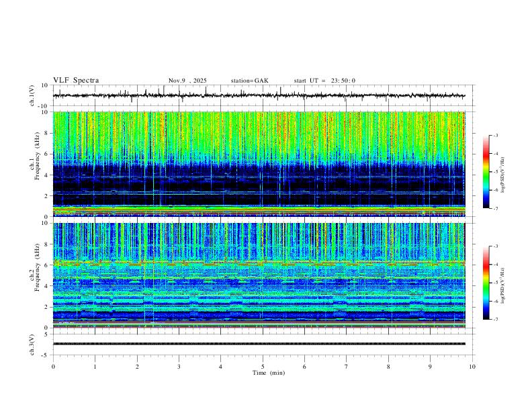This screenshot has width=532, height=411.
Task: Click the ch.2 color scale bar
Action: coord(486,283)
